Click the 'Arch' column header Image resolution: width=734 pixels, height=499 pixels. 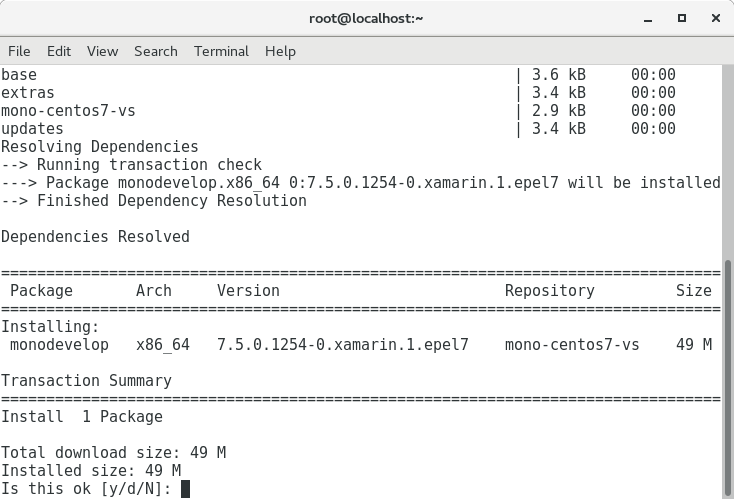pyautogui.click(x=154, y=291)
